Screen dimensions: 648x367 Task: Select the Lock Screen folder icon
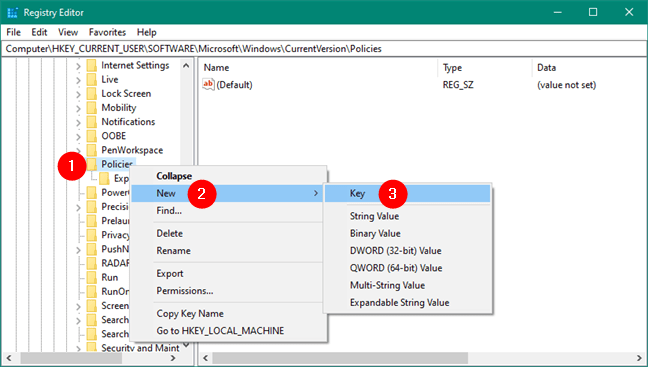(92, 93)
